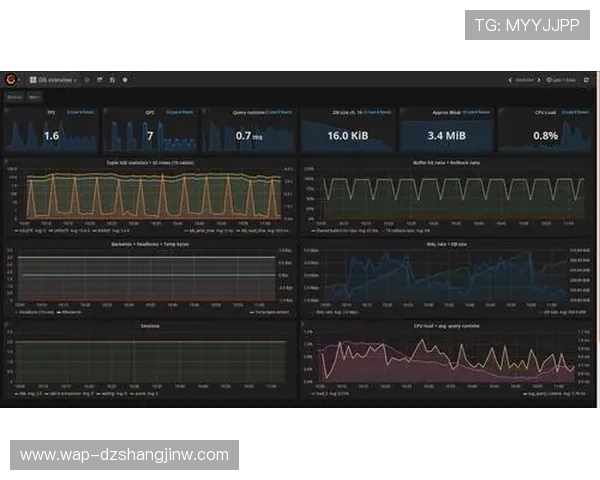
Task: Shift the time range back with left chevron
Action: coord(510,80)
